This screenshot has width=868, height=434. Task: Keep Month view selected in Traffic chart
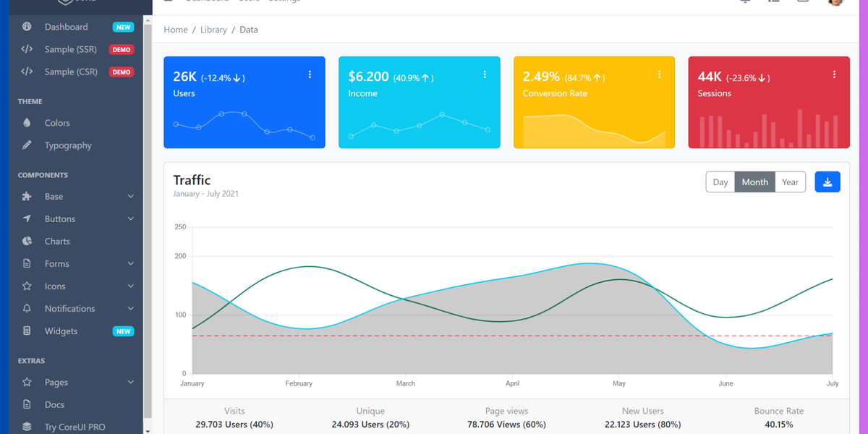[x=755, y=182]
